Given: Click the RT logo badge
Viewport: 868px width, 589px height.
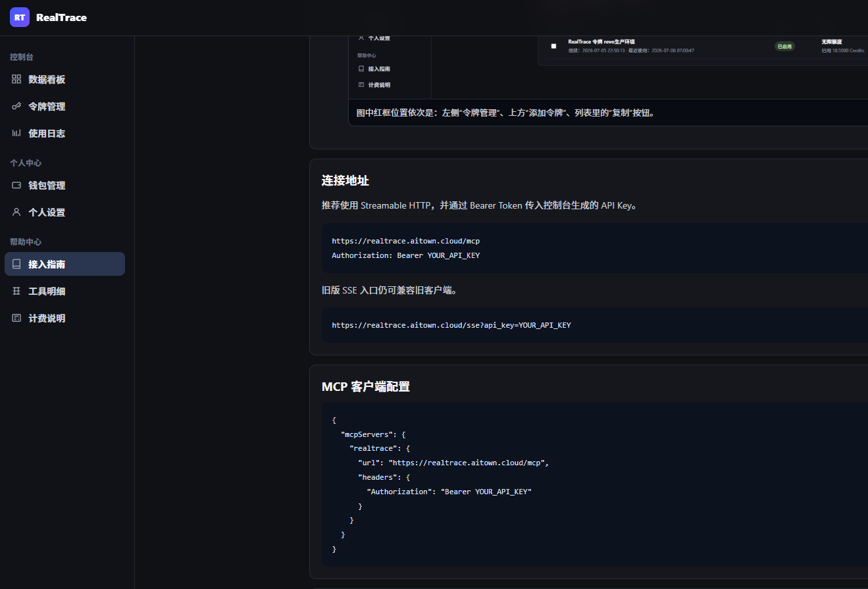Looking at the screenshot, I should point(20,17).
